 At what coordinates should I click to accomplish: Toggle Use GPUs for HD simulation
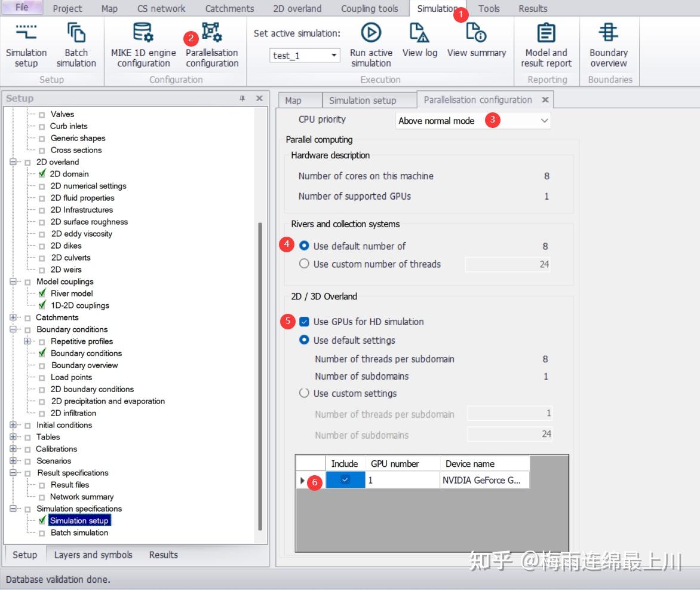pyautogui.click(x=304, y=322)
